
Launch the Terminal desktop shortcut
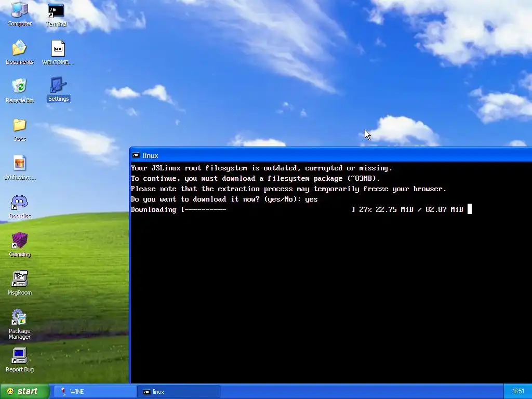(x=56, y=14)
